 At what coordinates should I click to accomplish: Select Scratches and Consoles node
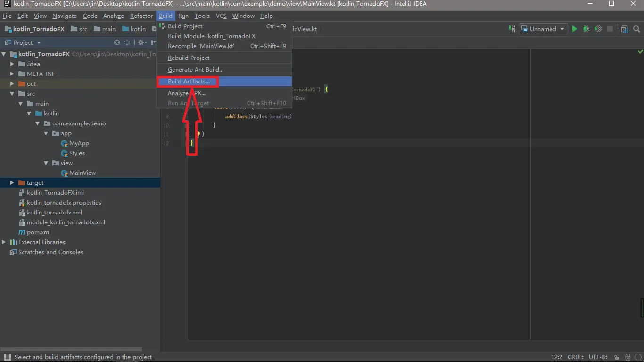click(46, 252)
